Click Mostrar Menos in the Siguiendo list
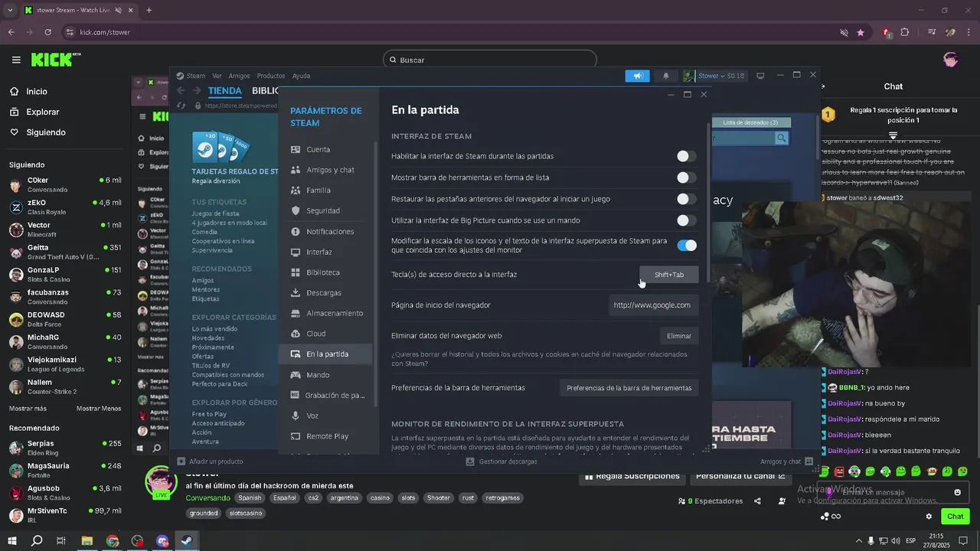This screenshot has width=980, height=551. coord(99,409)
